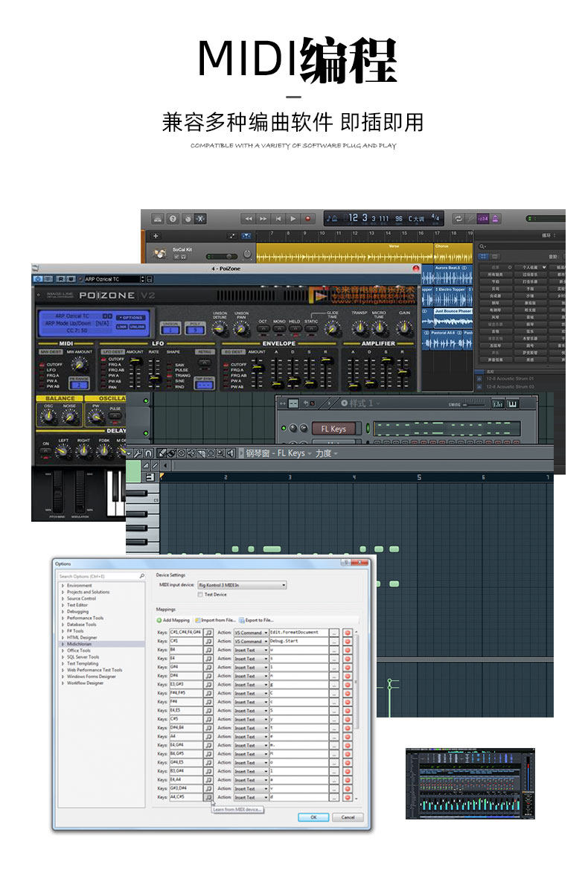Adjust the SoCal Kit pan knob
Screen dimensions: 588x879
coord(247,255)
